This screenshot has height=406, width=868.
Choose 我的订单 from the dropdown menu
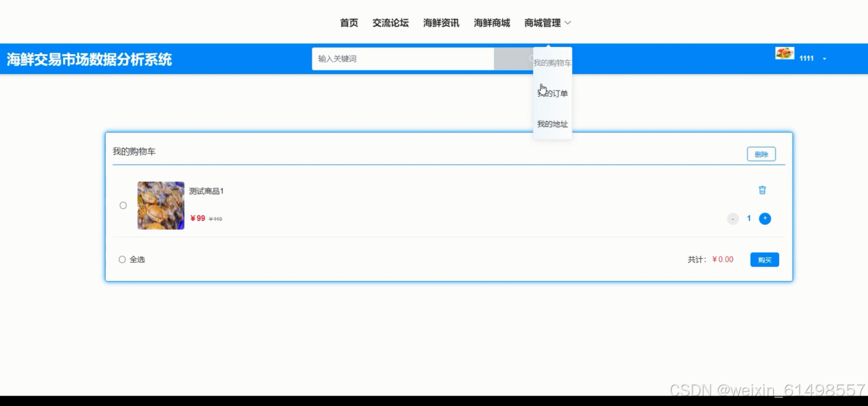pos(552,94)
